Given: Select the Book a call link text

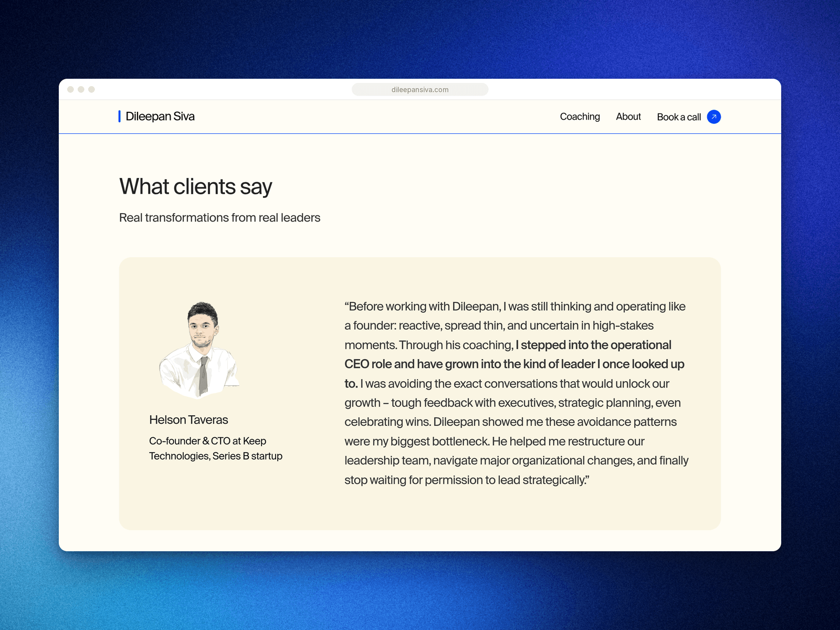Looking at the screenshot, I should 679,117.
